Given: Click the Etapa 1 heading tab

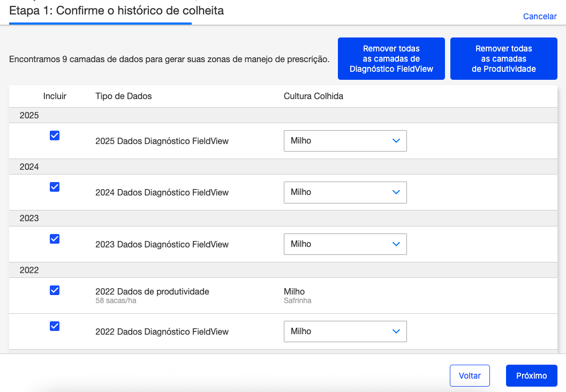Looking at the screenshot, I should 116,11.
